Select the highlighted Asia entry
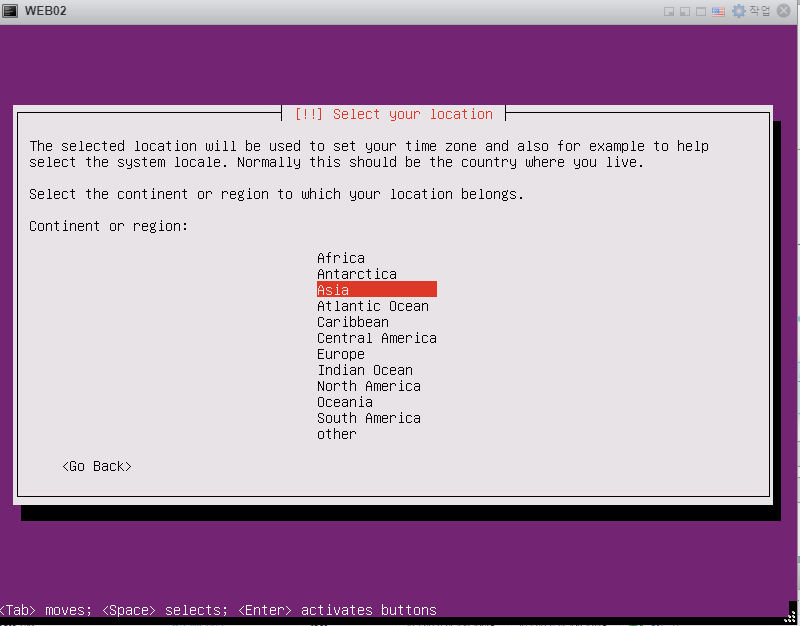The width and height of the screenshot is (800, 626). click(x=377, y=290)
